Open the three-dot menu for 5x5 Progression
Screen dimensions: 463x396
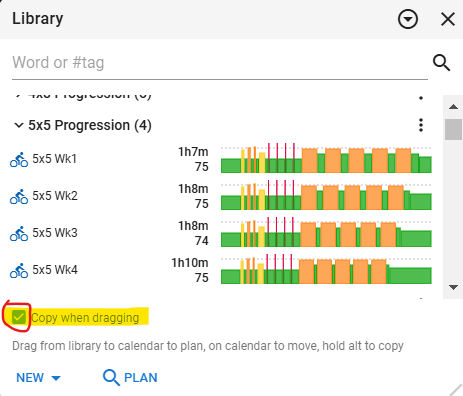(421, 125)
